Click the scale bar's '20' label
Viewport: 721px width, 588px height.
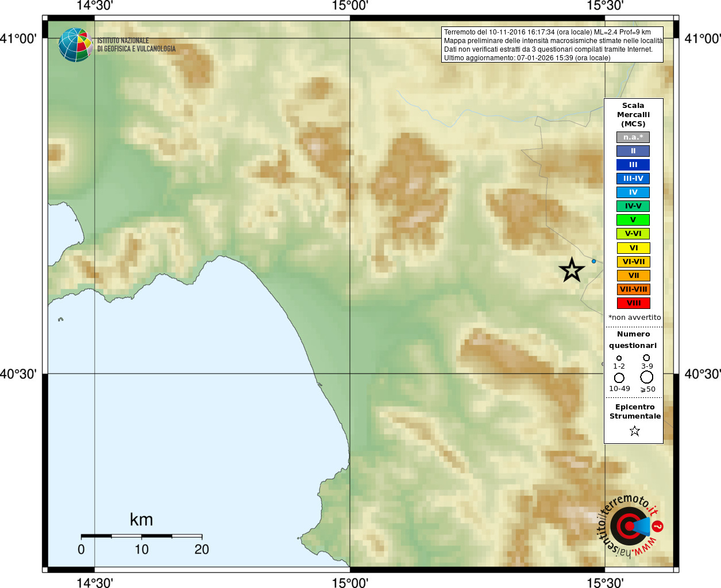click(x=202, y=550)
